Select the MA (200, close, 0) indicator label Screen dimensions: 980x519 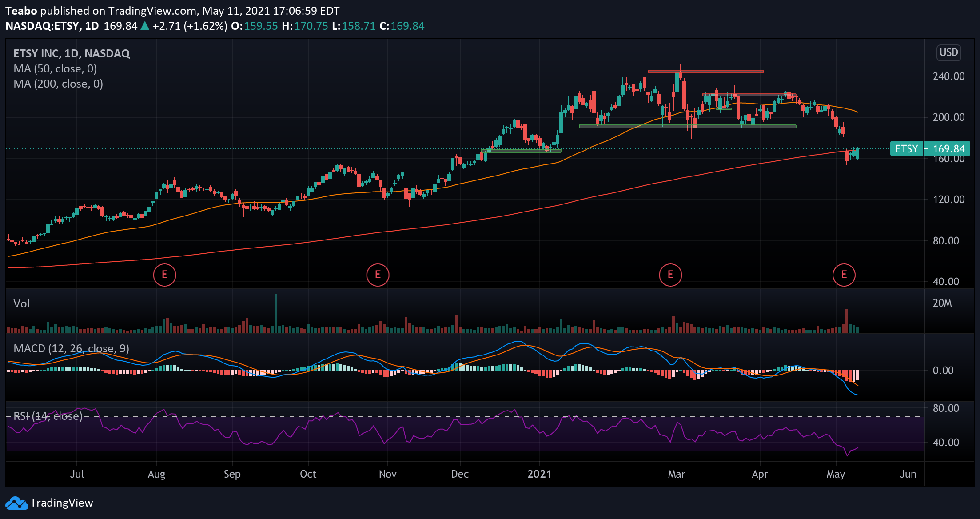58,84
